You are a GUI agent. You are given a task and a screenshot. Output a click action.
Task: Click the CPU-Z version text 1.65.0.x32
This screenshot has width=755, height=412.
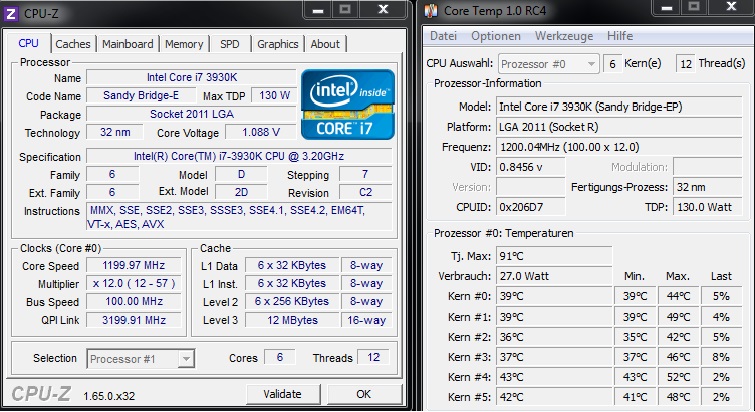(x=109, y=396)
